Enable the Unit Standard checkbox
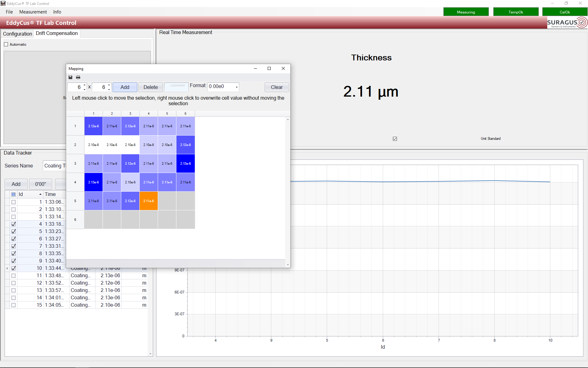 pos(394,139)
